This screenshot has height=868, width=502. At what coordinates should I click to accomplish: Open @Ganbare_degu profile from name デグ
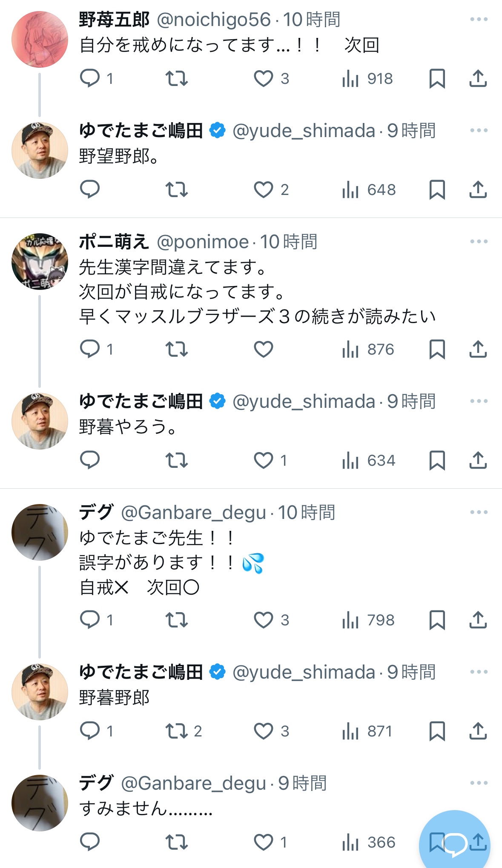coord(96,512)
